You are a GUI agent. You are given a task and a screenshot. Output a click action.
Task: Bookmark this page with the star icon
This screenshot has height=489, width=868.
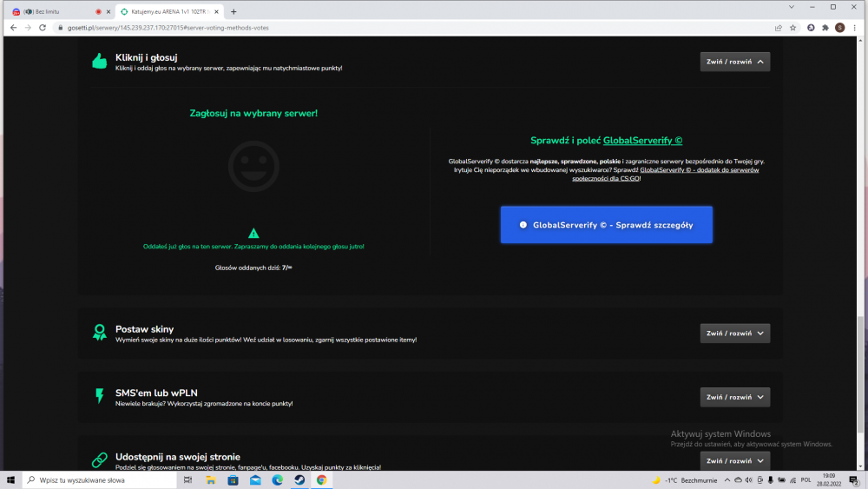pyautogui.click(x=792, y=28)
